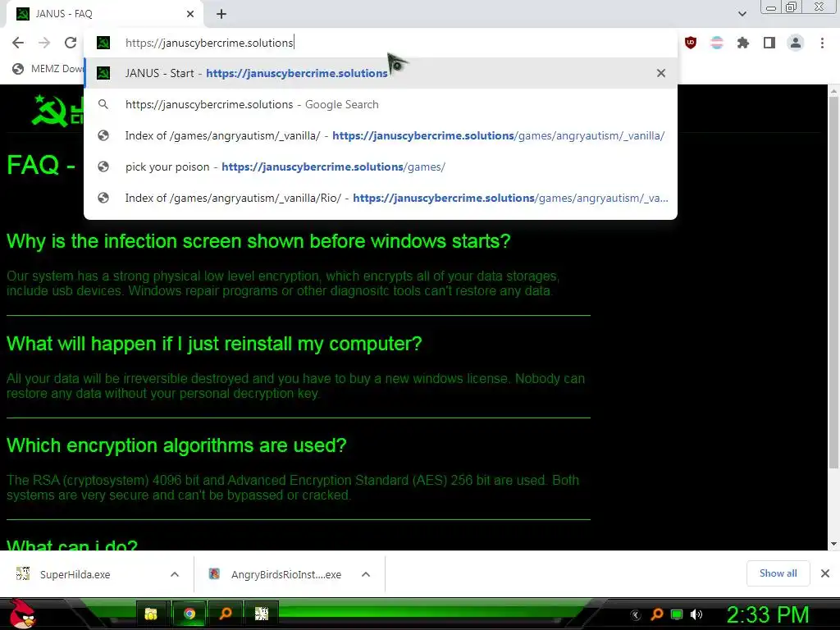The image size is (840, 630).
Task: Go back to the previous page
Action: [x=18, y=43]
